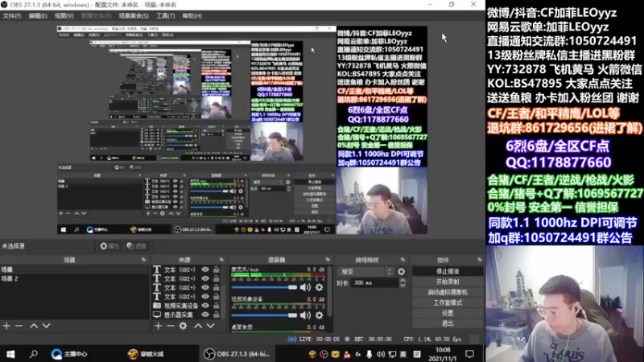Image resolution: width=644 pixels, height=362 pixels.
Task: Open the 帮助(H) menu
Action: click(x=192, y=15)
